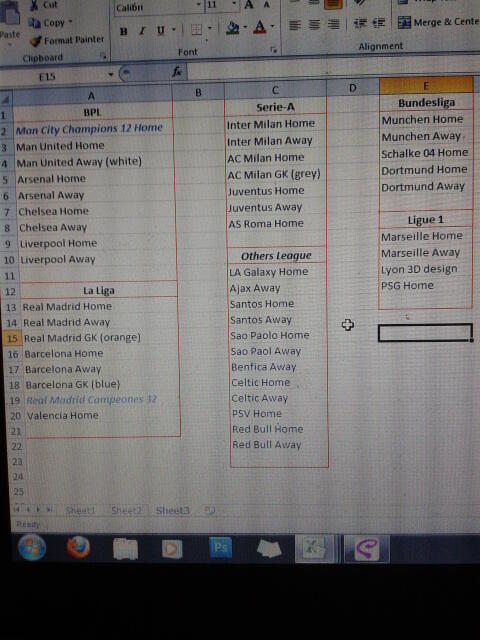Select the cell 'Man City Champions 12 Home'

93,129
